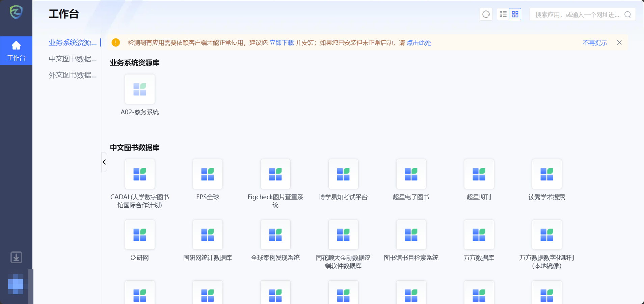Click the 中文图书数据库 section heading
Image resolution: width=644 pixels, height=304 pixels.
pyautogui.click(x=135, y=148)
